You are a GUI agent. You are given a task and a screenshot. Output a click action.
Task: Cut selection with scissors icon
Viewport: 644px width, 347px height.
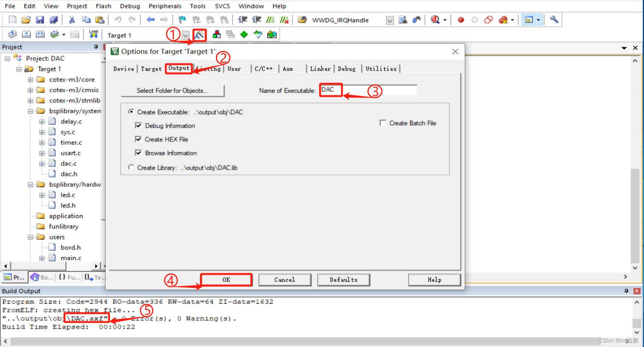[72, 20]
